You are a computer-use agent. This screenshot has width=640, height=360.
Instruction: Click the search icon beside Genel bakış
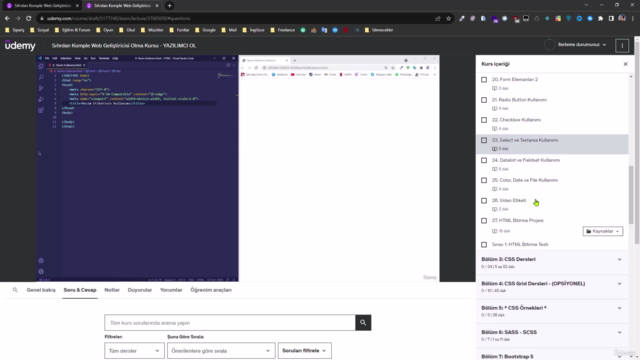point(15,290)
